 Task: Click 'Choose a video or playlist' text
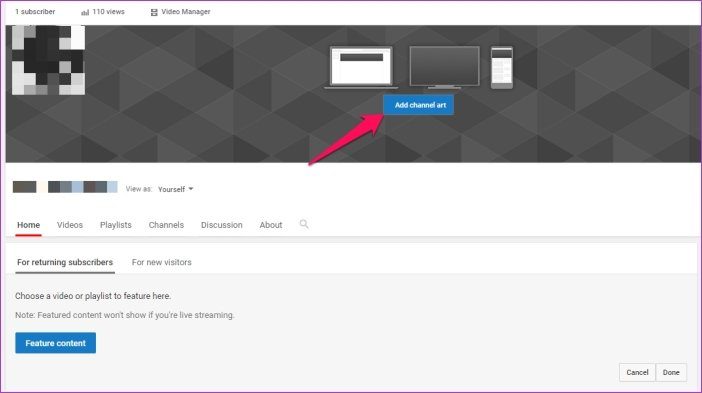click(x=93, y=296)
